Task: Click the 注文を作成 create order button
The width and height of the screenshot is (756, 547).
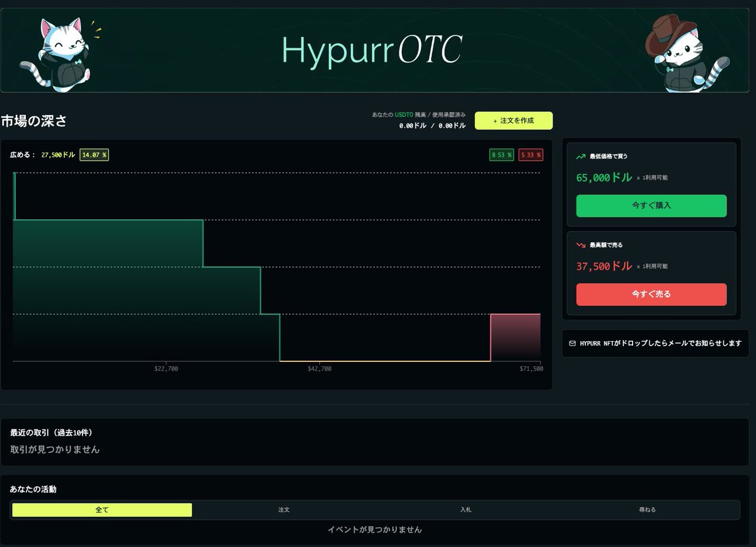Action: (513, 120)
